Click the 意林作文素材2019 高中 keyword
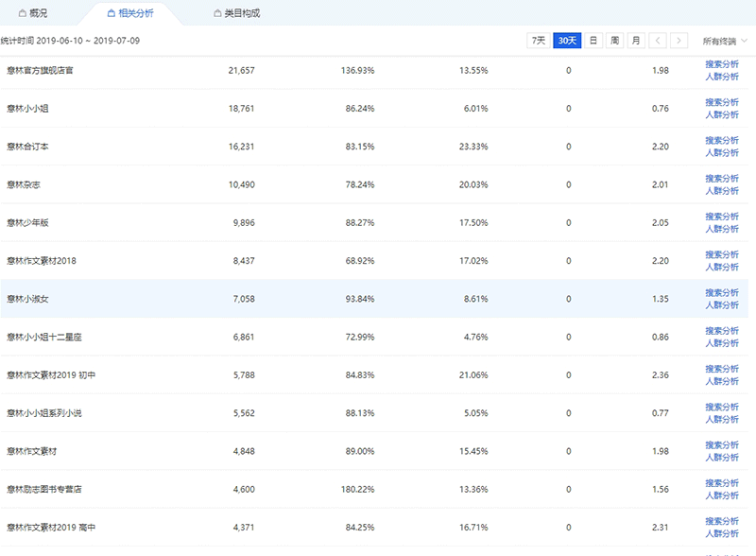 (51, 528)
